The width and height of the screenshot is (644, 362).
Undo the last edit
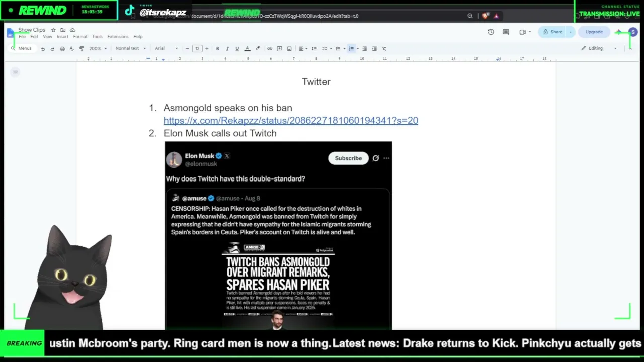coord(43,49)
